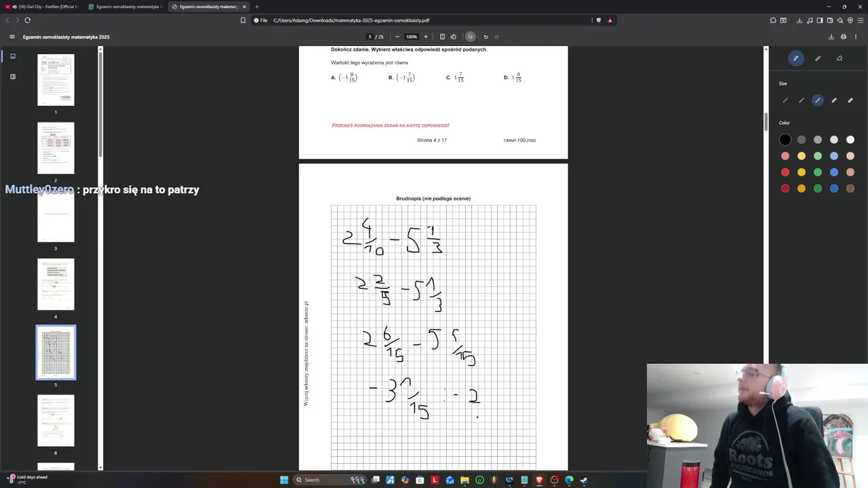Choose the medium pen size
This screenshot has height=488, width=868.
(818, 100)
